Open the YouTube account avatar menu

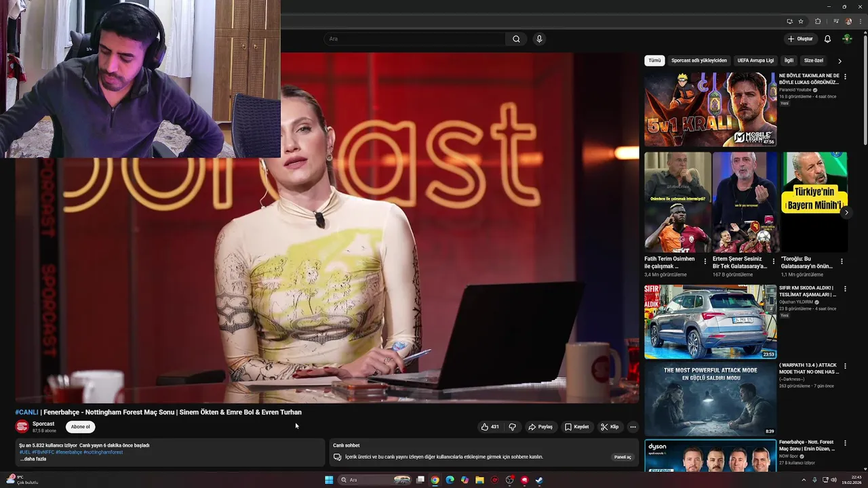tap(847, 39)
